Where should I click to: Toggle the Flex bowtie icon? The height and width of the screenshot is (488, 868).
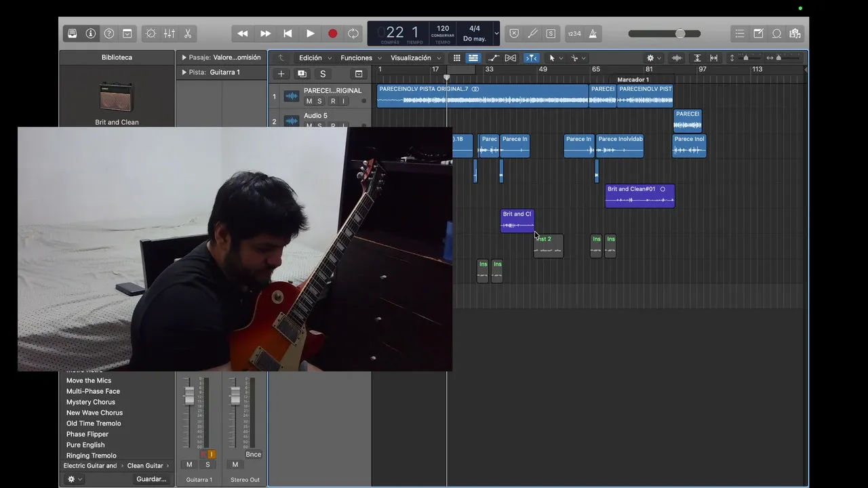coord(511,58)
